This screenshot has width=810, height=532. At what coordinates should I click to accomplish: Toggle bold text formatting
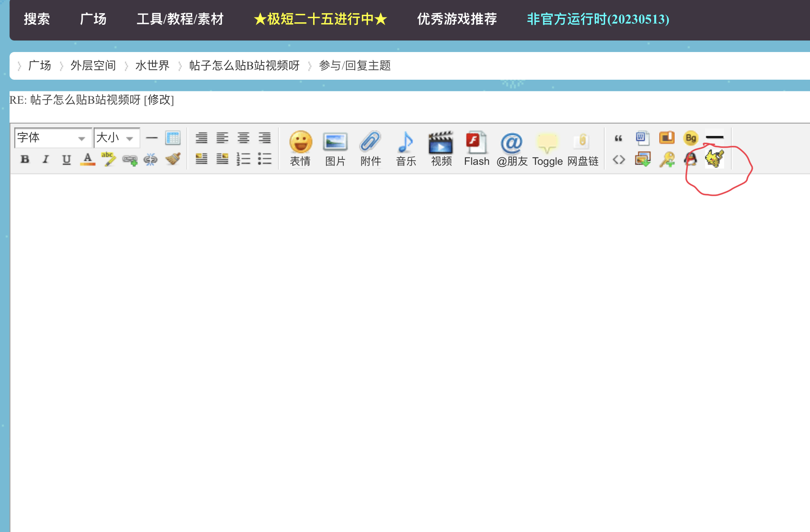pyautogui.click(x=25, y=159)
